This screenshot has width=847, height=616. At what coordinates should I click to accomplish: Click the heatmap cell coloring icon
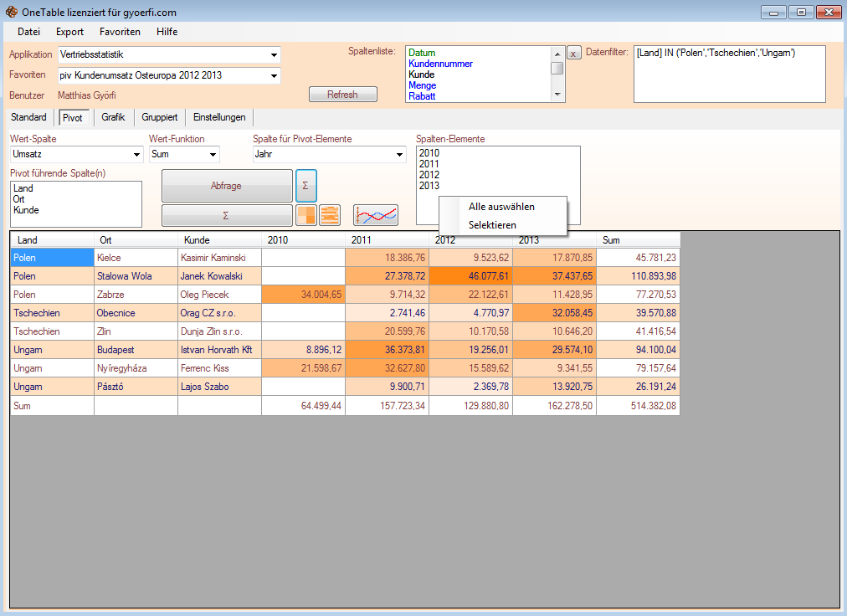tap(306, 216)
